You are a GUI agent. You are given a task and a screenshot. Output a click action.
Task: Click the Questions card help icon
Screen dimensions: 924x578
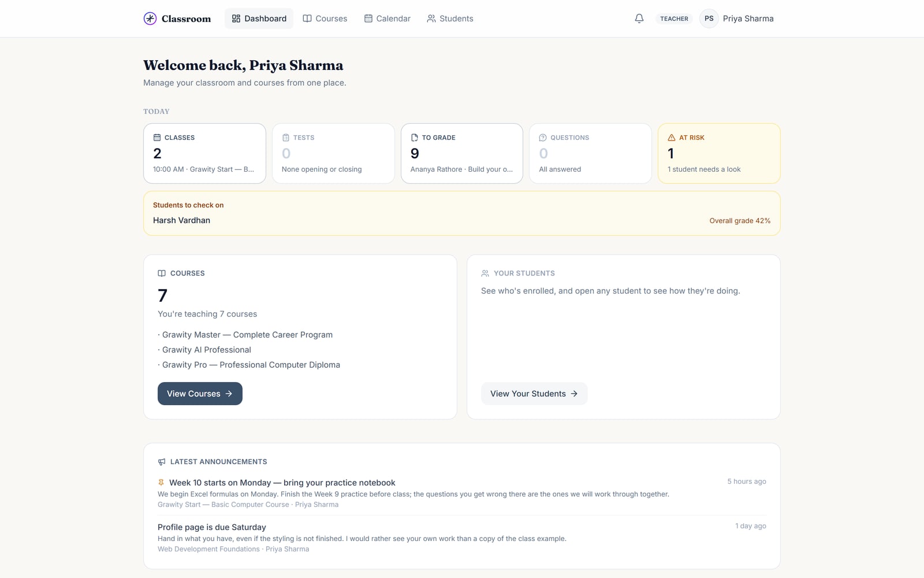point(543,138)
